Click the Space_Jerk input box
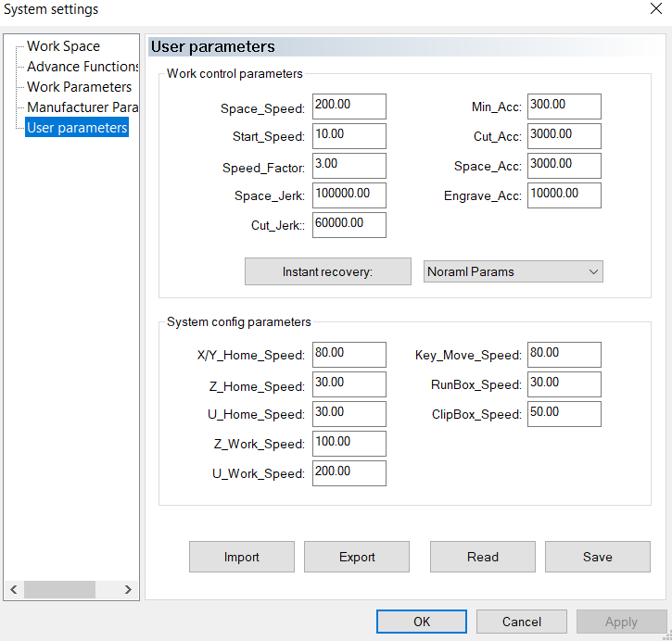This screenshot has width=672, height=641. tap(349, 195)
